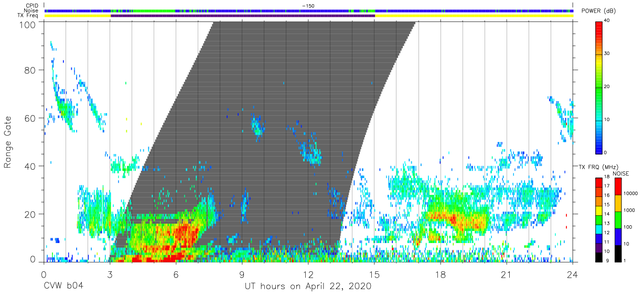Click the POWER (dB) legend title
This screenshot has height=297, width=644.
[599, 11]
